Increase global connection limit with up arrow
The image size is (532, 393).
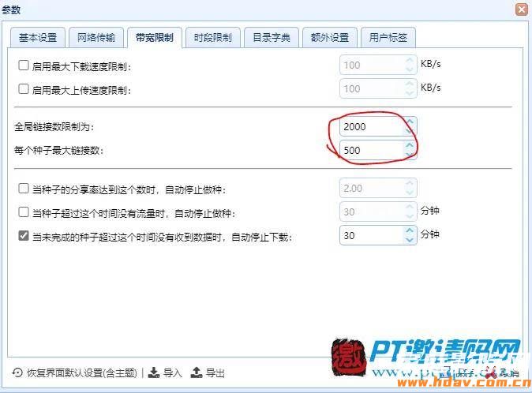pos(410,122)
